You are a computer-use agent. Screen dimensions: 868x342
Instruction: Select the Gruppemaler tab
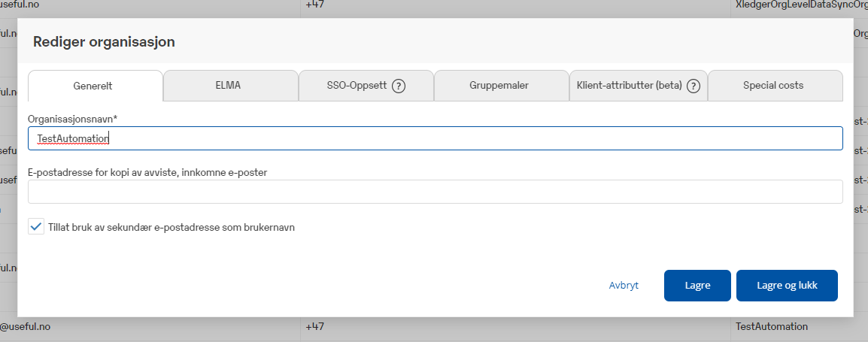click(501, 86)
